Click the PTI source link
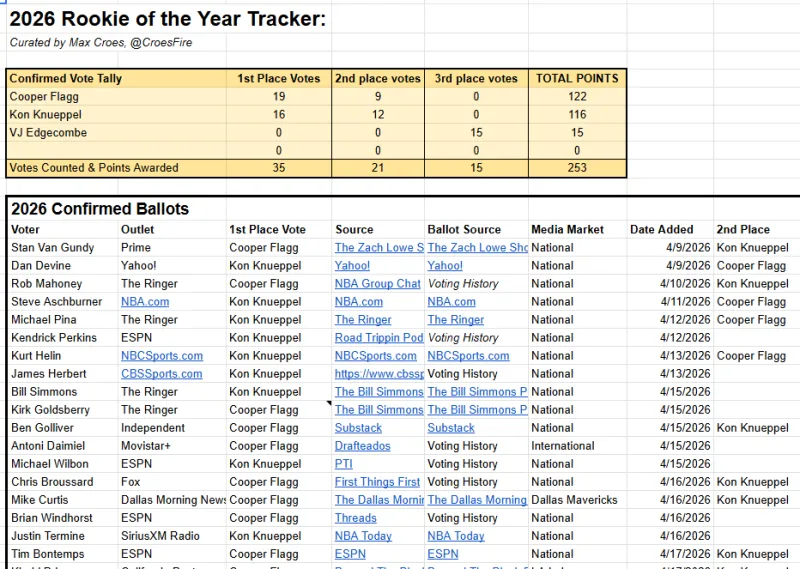Screen dimensions: 800x569 (344, 464)
